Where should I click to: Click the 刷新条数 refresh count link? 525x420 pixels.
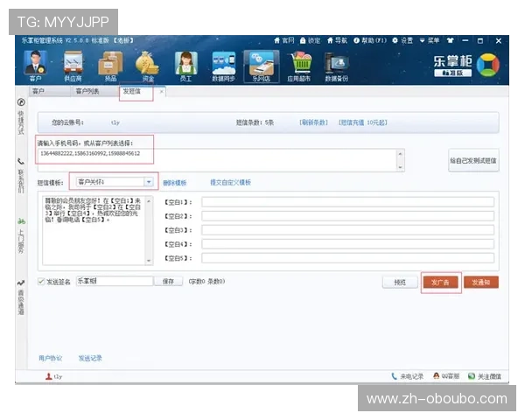pos(313,122)
